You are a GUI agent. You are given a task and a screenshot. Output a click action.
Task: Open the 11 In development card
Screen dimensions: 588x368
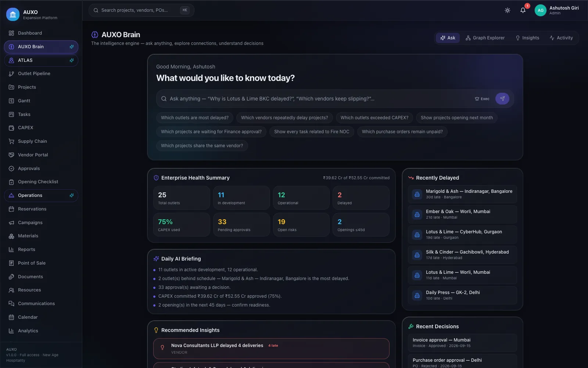tap(241, 198)
